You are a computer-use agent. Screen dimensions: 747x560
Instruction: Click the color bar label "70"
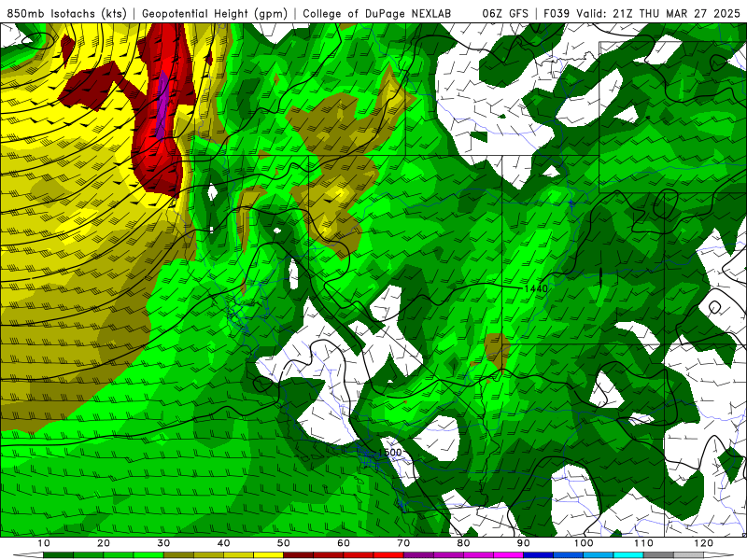pos(403,543)
